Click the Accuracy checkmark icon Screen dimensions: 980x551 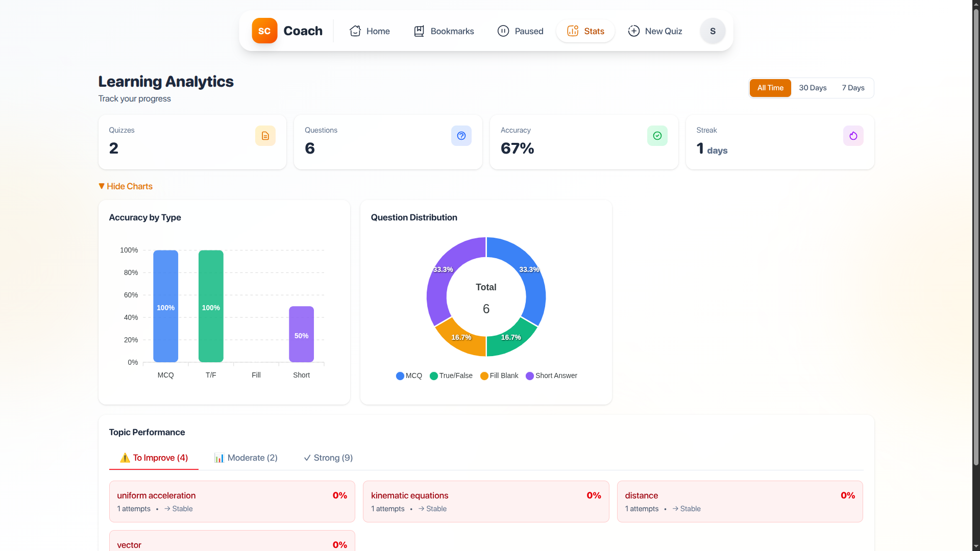click(657, 136)
